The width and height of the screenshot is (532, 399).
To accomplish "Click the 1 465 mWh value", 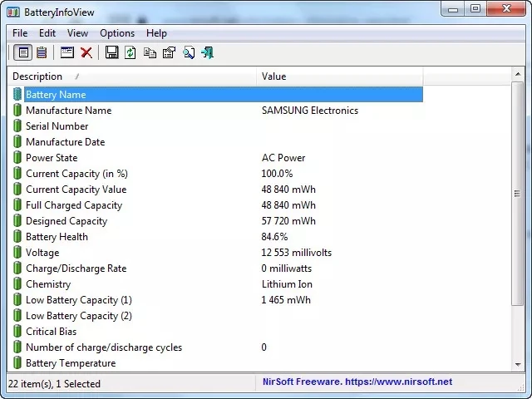I will (x=286, y=300).
